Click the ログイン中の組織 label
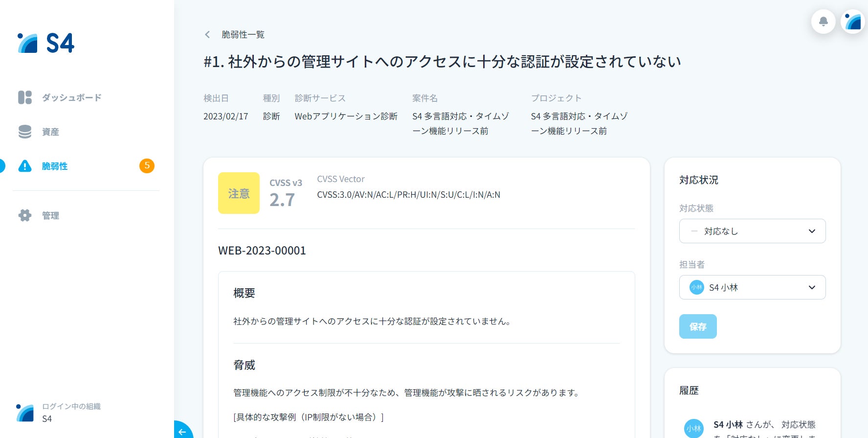Viewport: 868px width, 438px height. 71,406
